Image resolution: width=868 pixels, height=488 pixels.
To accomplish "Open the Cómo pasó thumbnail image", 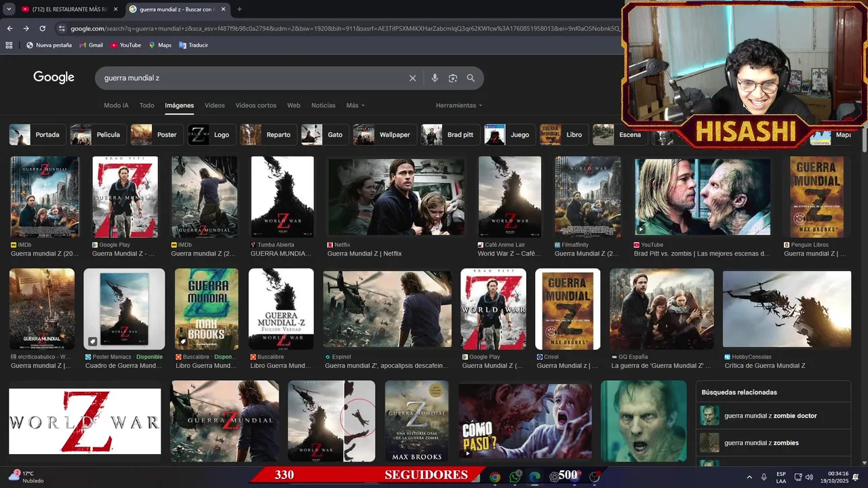I will click(x=525, y=421).
